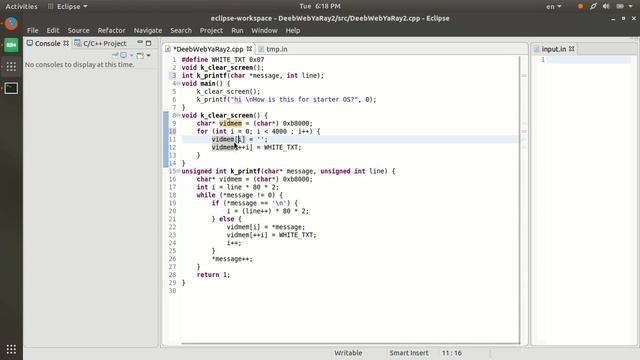The width and height of the screenshot is (640, 360).
Task: Open the Window menu
Action: [x=264, y=30]
